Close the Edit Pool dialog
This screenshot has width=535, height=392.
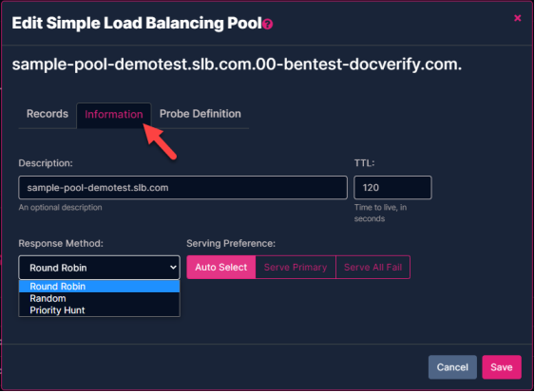[517, 18]
